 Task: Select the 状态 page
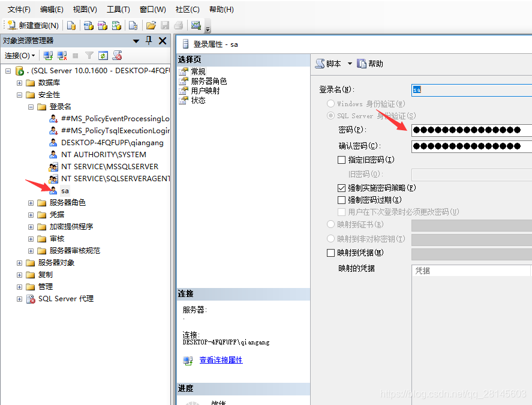[x=198, y=100]
